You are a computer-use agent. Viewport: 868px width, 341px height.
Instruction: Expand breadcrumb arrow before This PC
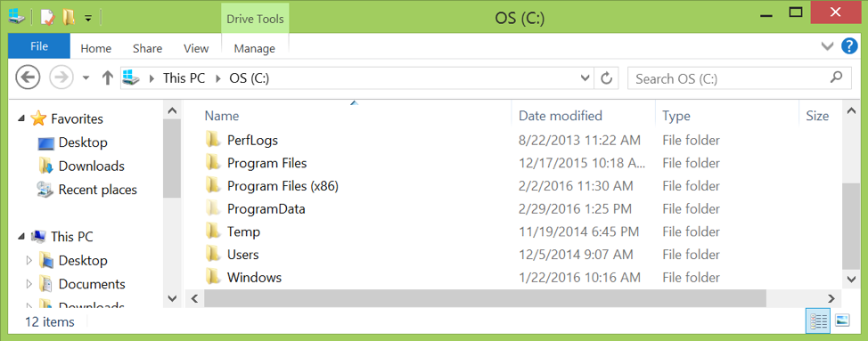[151, 78]
